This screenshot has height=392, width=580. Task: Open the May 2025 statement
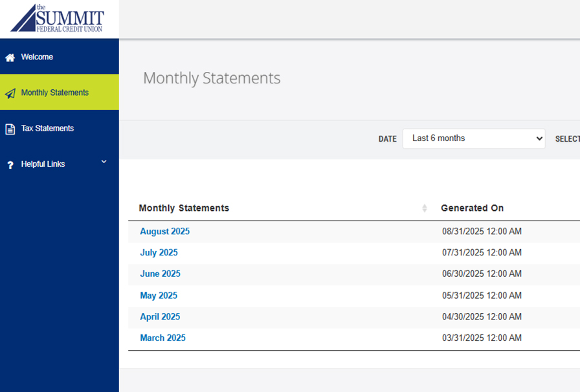pyautogui.click(x=158, y=296)
